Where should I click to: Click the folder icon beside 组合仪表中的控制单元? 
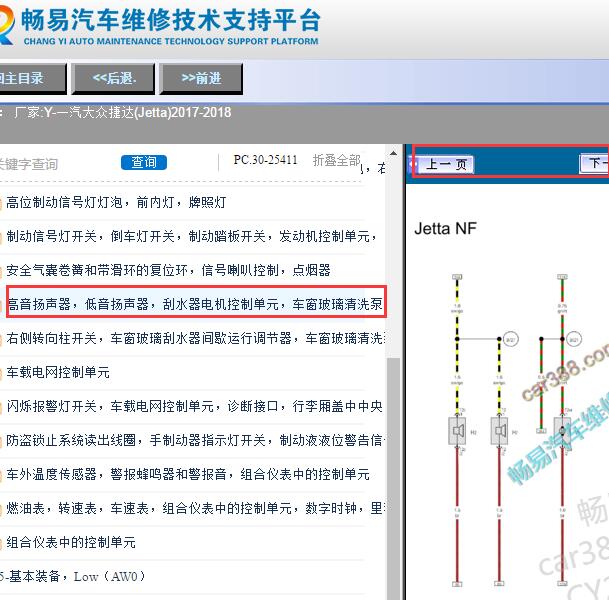point(1,543)
